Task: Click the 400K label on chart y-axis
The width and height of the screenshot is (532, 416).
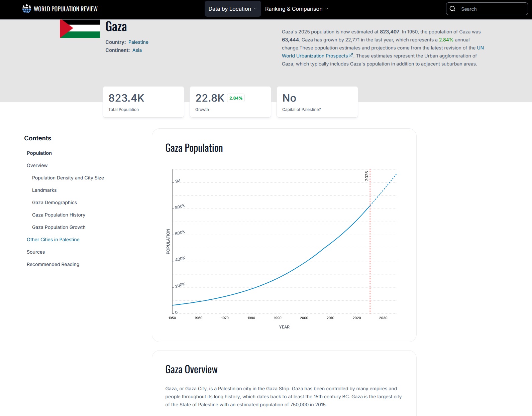Action: [180, 259]
